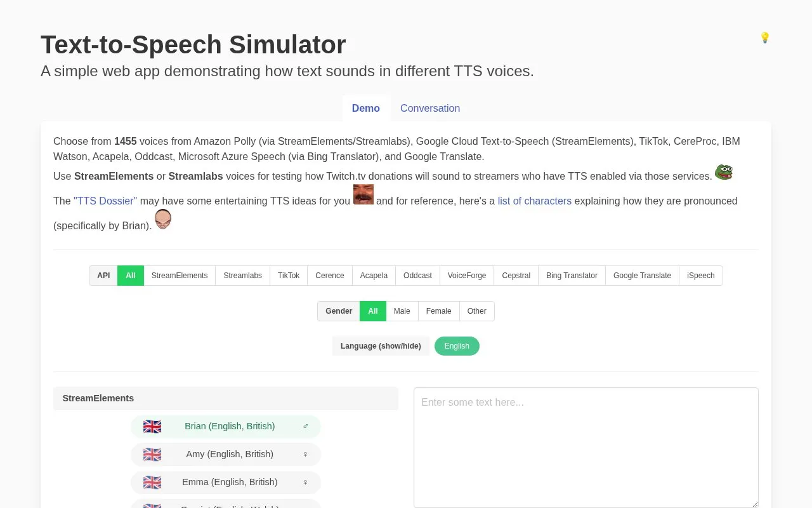Click the bald Brian head image

point(163,219)
